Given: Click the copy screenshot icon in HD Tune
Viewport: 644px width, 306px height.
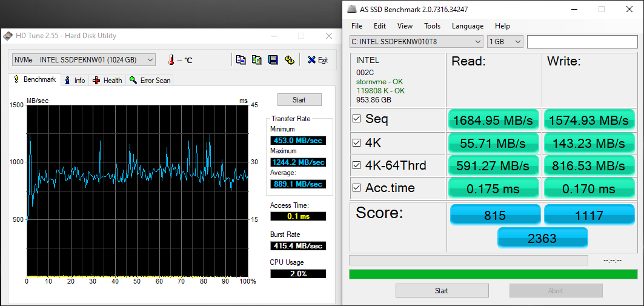Looking at the screenshot, I should 257,60.
